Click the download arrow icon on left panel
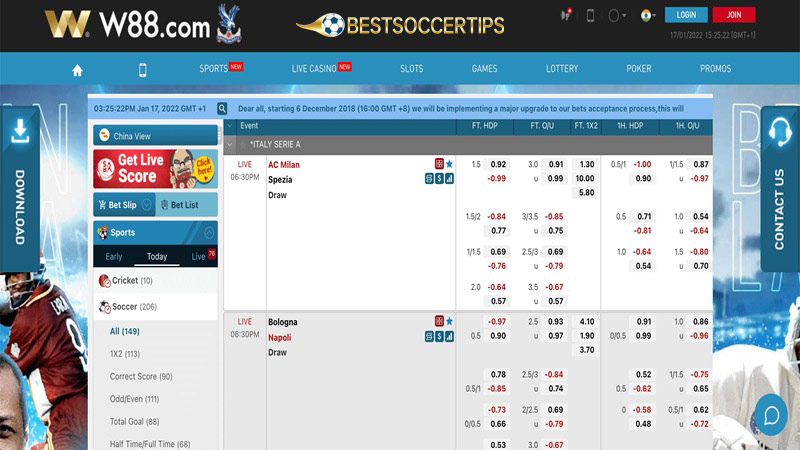 [x=20, y=131]
